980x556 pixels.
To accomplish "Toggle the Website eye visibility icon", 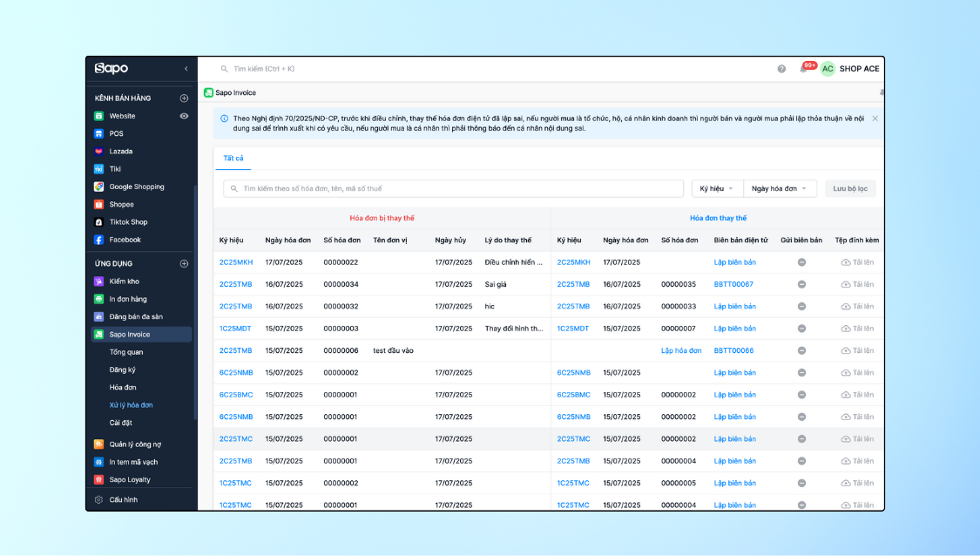I will (184, 116).
